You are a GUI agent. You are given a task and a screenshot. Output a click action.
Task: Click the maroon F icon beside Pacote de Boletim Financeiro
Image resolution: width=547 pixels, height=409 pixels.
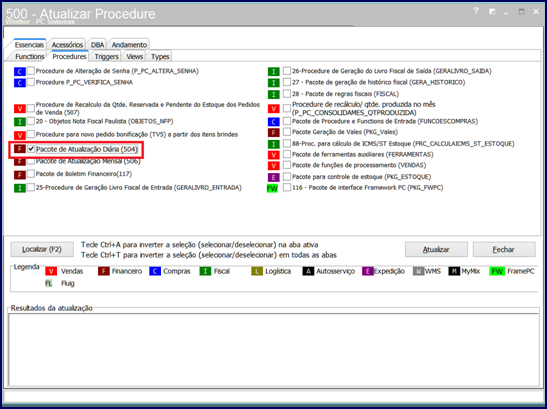pos(20,174)
